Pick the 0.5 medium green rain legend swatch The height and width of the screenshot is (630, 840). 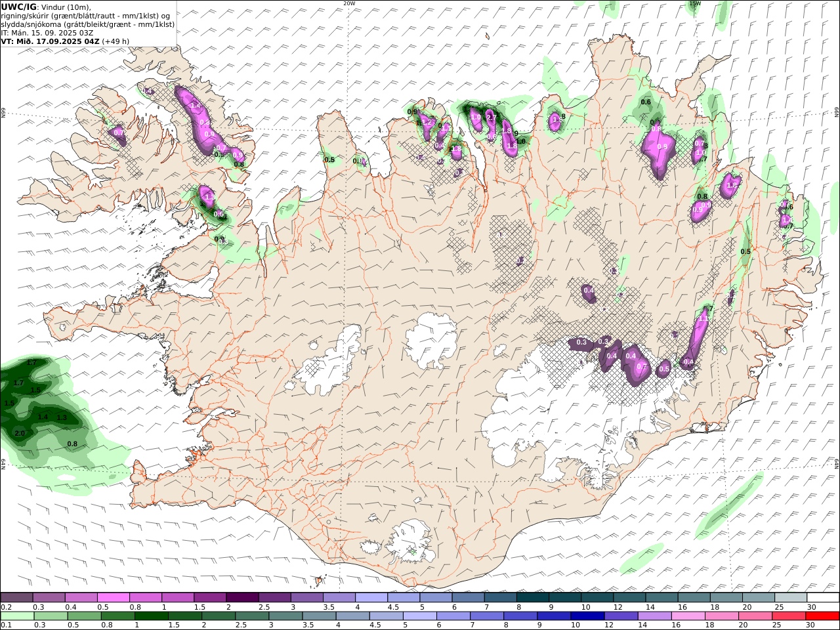[x=84, y=616]
